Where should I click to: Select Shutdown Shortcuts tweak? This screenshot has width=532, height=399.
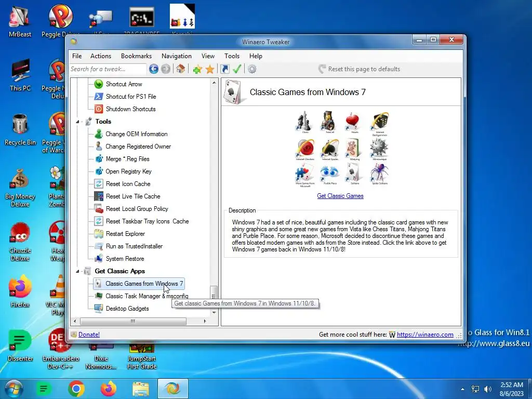tap(130, 109)
